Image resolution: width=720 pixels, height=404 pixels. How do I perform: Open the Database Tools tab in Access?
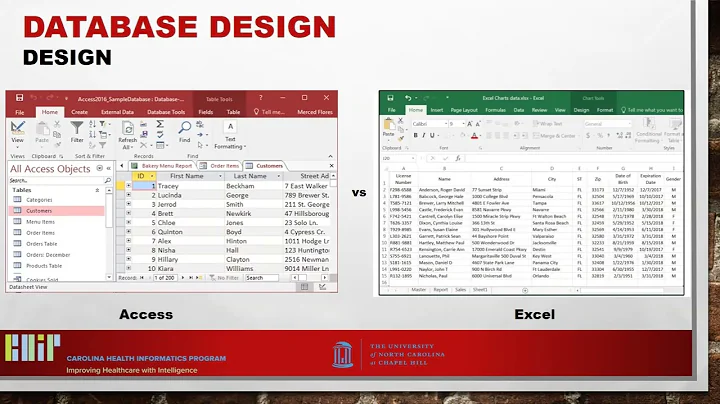click(166, 112)
